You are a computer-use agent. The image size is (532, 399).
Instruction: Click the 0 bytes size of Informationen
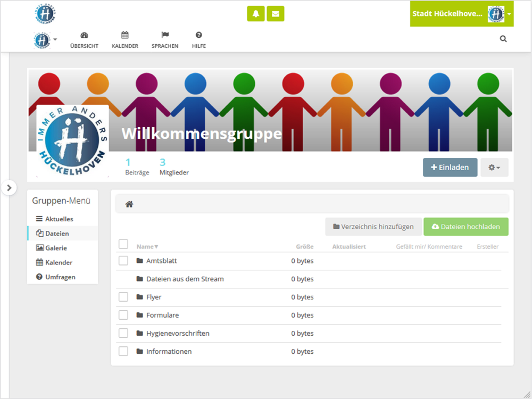point(302,352)
